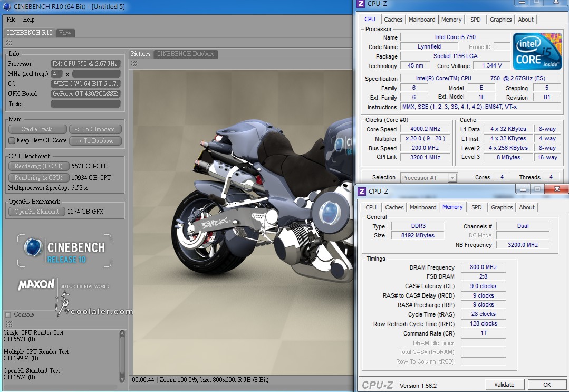Viewport: 569px width, 392px height.
Task: Click the Core Speed value 4000.2 MHz
Action: 425,129
